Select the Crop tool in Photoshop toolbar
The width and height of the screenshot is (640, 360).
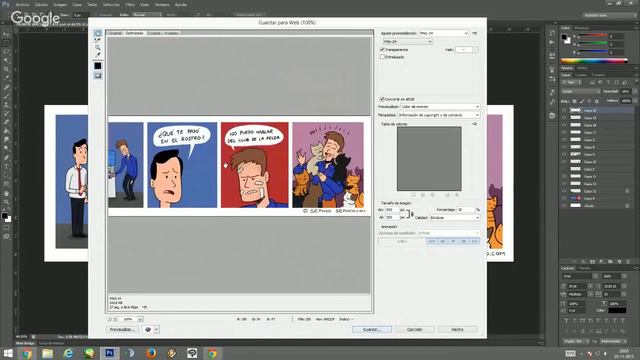coord(6,69)
